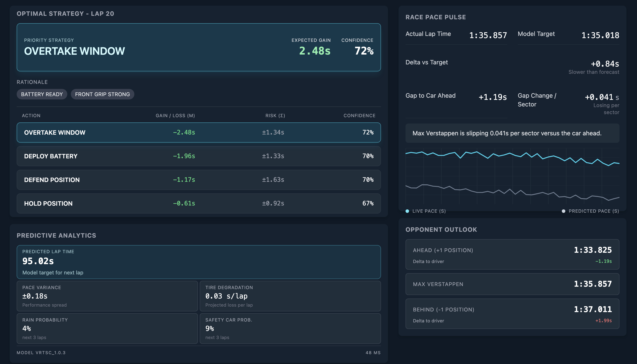Select the Max Verstappen lap time card
This screenshot has width=637, height=364.
coord(512,284)
